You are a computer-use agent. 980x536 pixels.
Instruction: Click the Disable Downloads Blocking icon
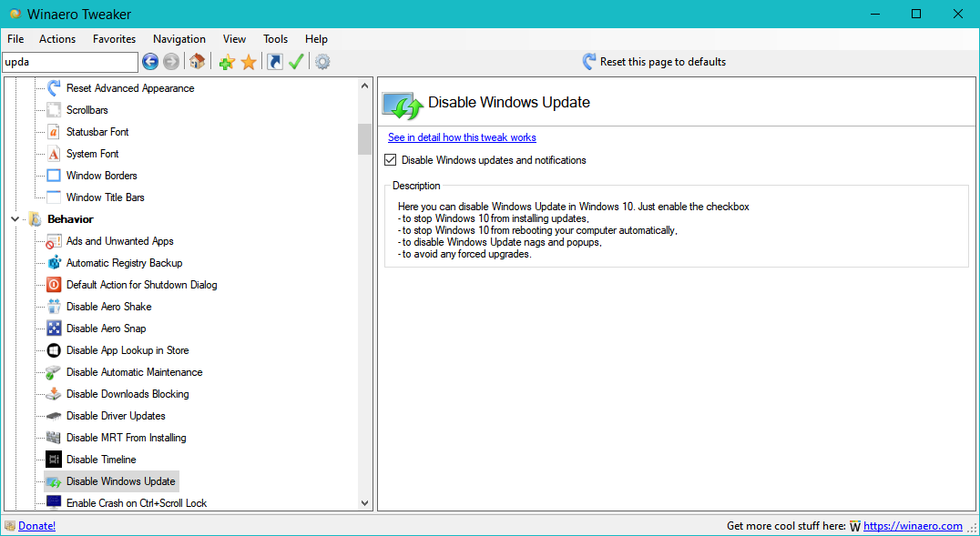point(54,394)
